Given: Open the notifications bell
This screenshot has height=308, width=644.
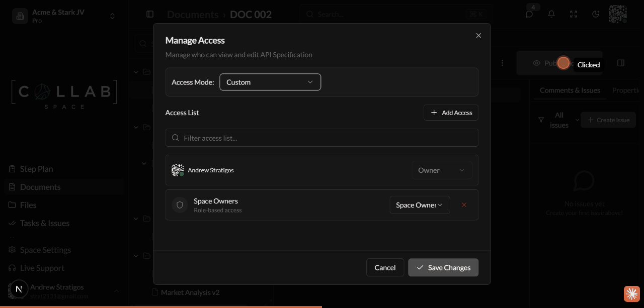Looking at the screenshot, I should point(551,14).
